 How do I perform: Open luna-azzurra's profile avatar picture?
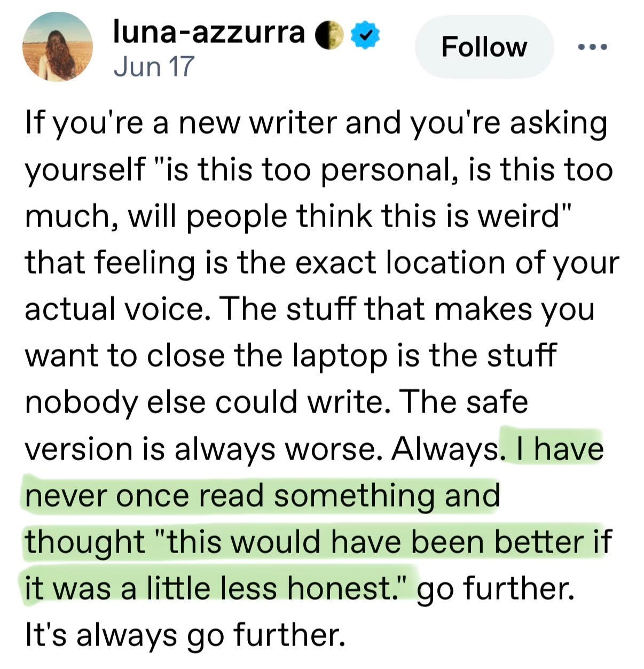[x=57, y=46]
